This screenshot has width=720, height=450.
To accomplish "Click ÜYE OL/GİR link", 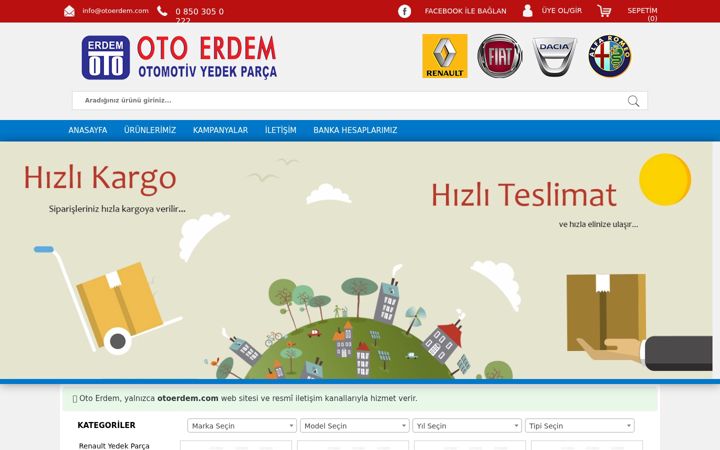I will (562, 11).
